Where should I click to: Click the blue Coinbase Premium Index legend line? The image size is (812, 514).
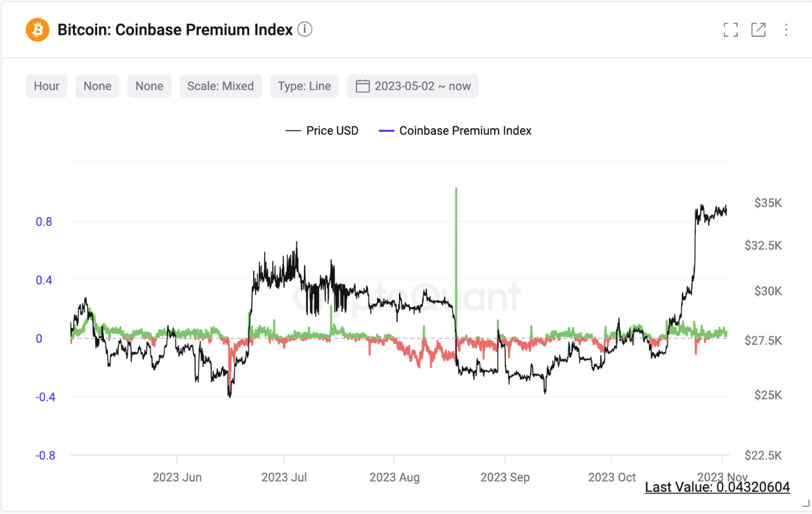coord(386,131)
